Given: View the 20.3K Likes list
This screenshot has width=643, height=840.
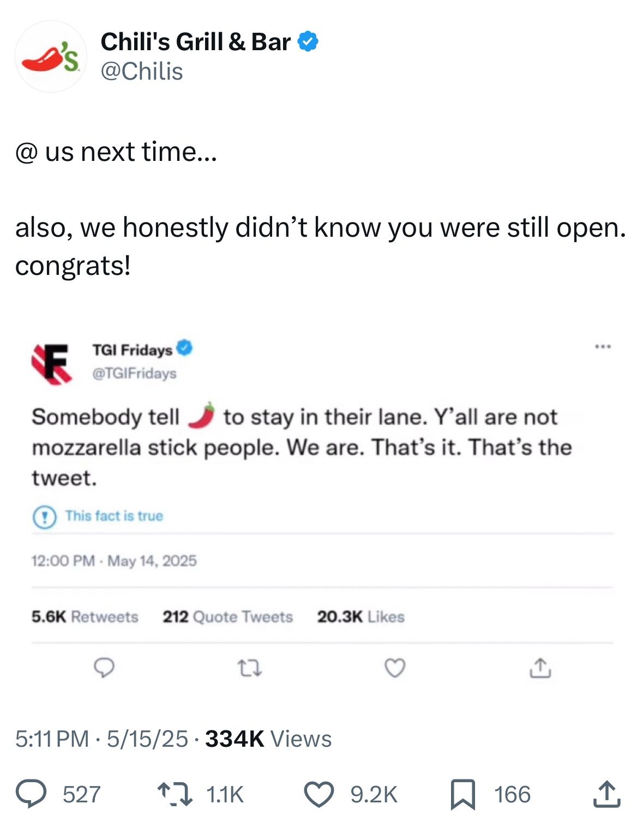Looking at the screenshot, I should pos(360,616).
